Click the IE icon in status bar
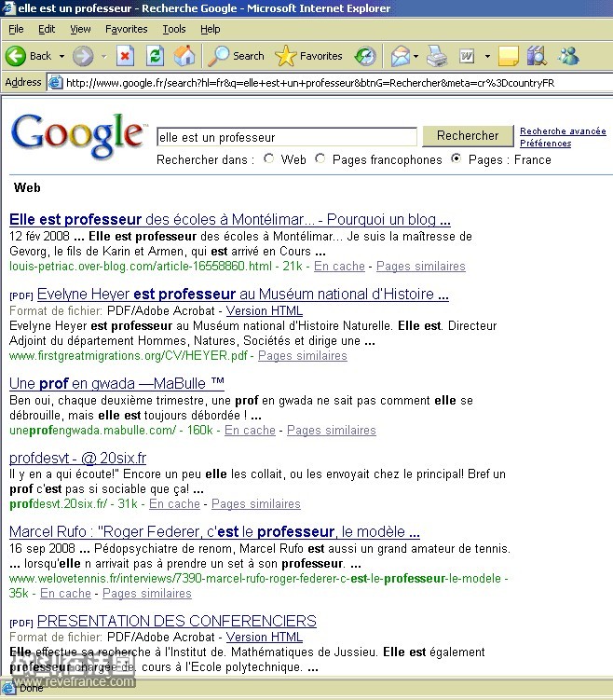 click(x=8, y=688)
